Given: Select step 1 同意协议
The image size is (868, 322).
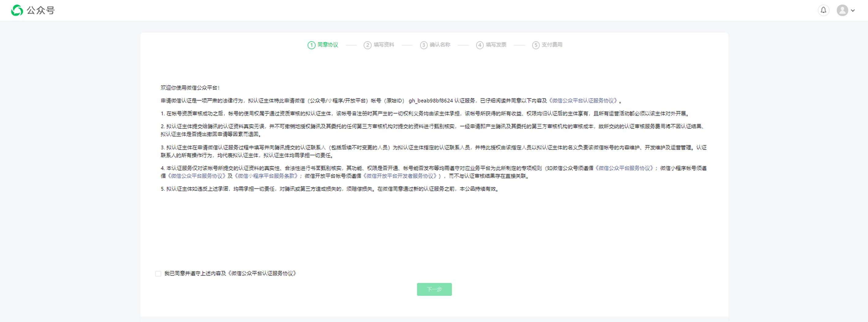Looking at the screenshot, I should [x=323, y=45].
